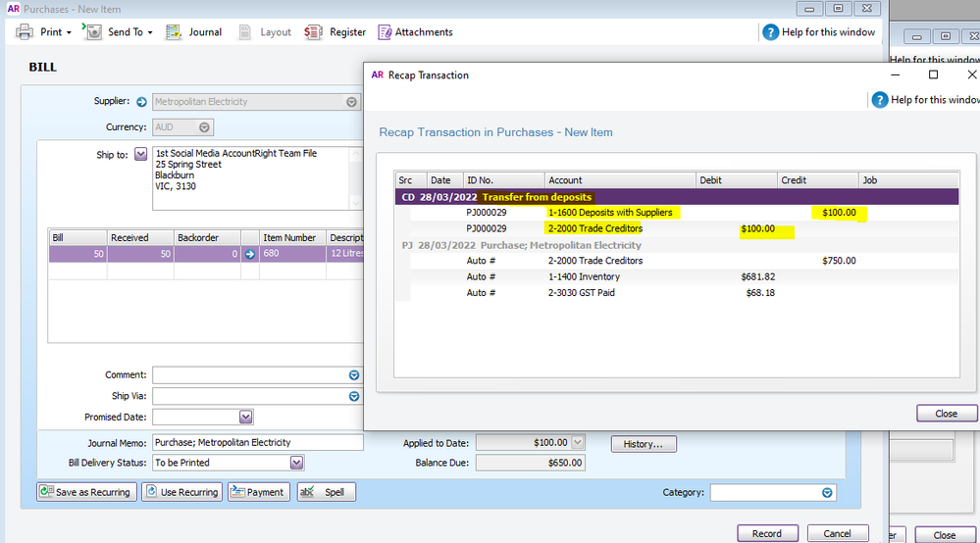Viewport: 980px width, 543px height.
Task: Click the Print toolbar icon
Action: (26, 32)
